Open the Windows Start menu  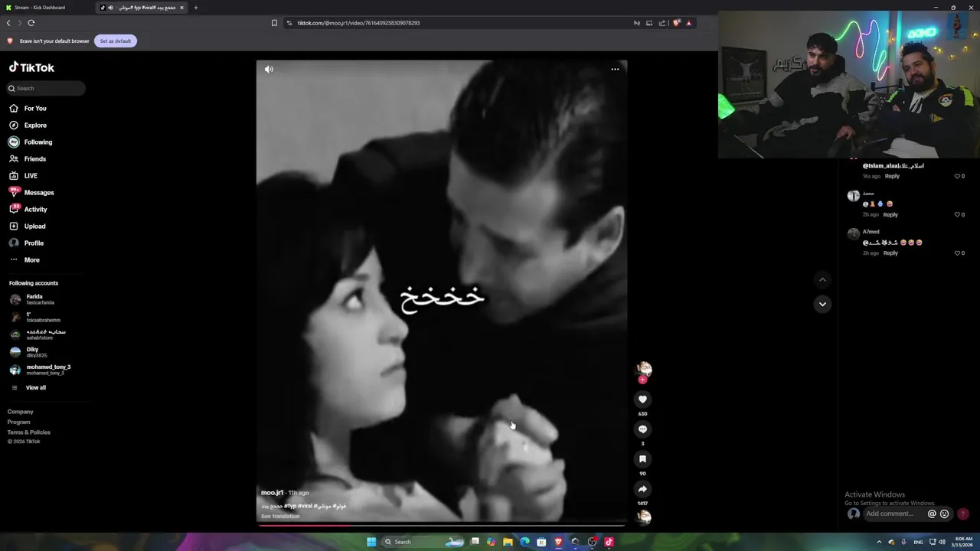[371, 542]
